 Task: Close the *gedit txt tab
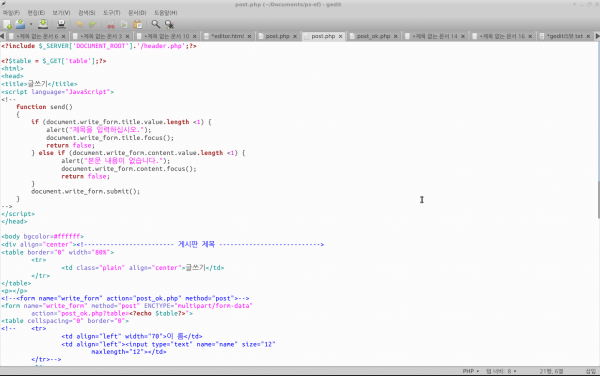point(588,36)
